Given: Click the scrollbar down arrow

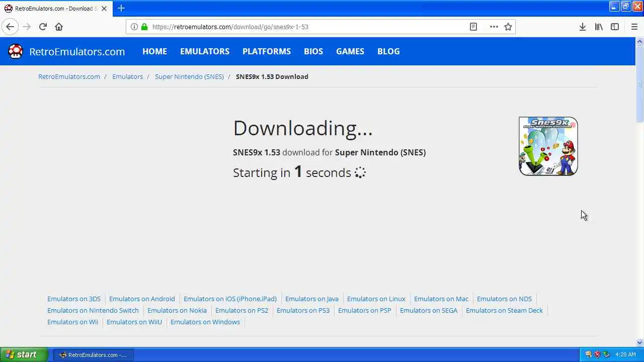Looking at the screenshot, I should [x=639, y=343].
